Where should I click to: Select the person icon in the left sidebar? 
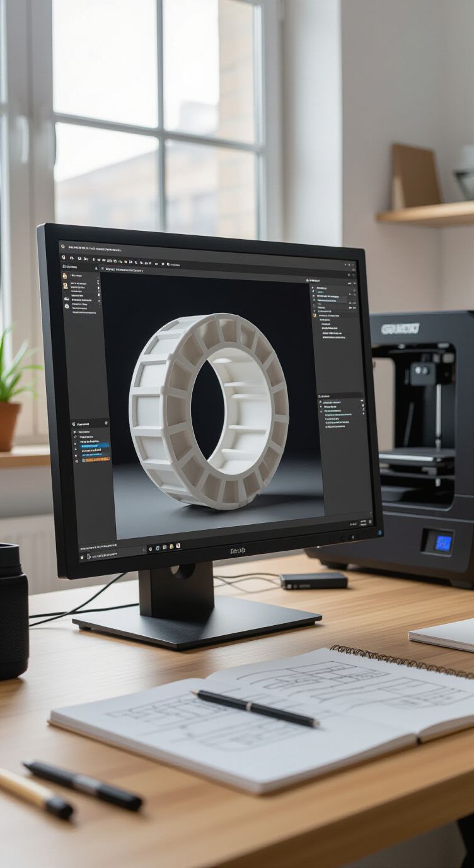(x=66, y=286)
